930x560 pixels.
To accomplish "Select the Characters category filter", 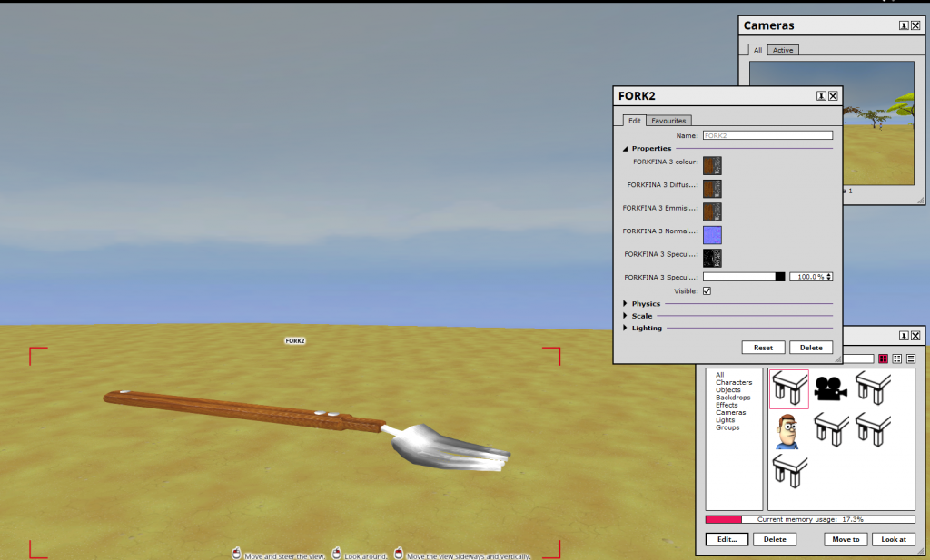I will (x=734, y=382).
